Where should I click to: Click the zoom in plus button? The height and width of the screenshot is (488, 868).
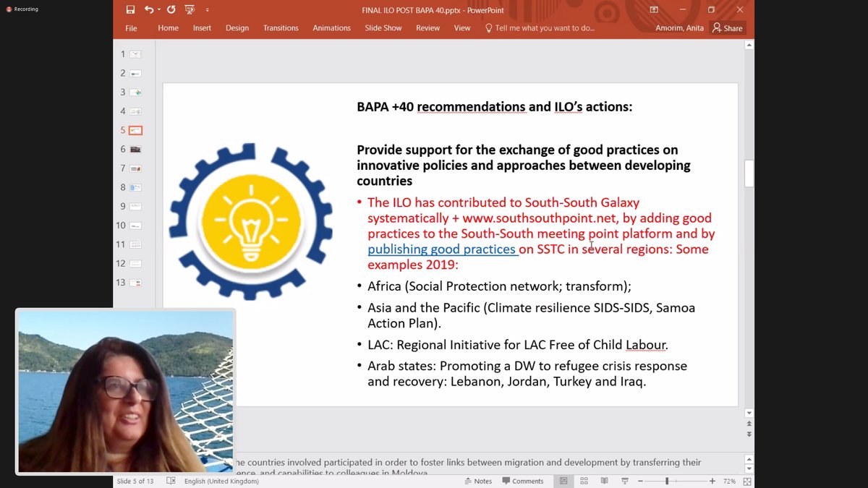[712, 481]
